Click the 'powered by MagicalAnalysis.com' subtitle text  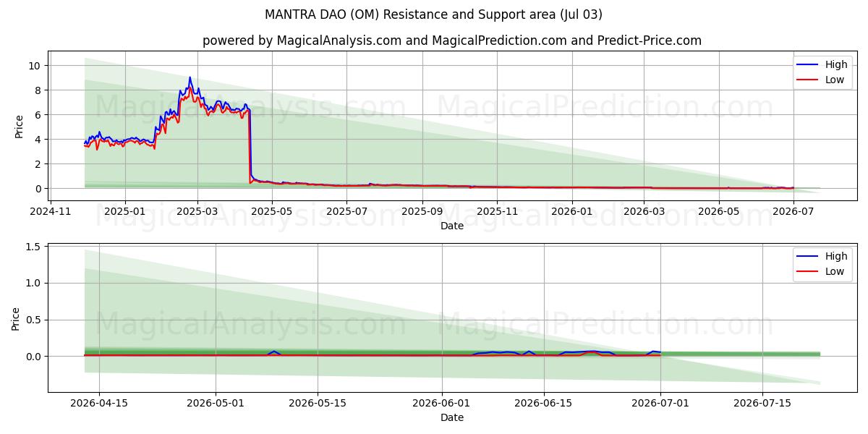(302, 41)
